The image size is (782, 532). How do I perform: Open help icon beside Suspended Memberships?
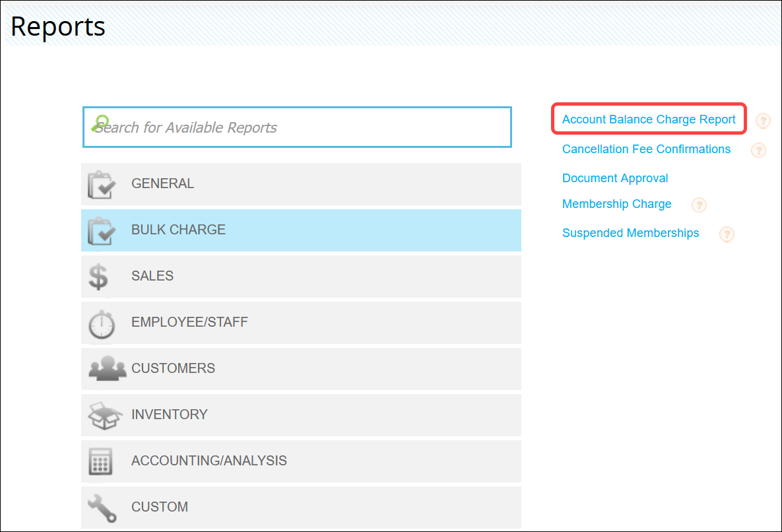click(x=727, y=234)
